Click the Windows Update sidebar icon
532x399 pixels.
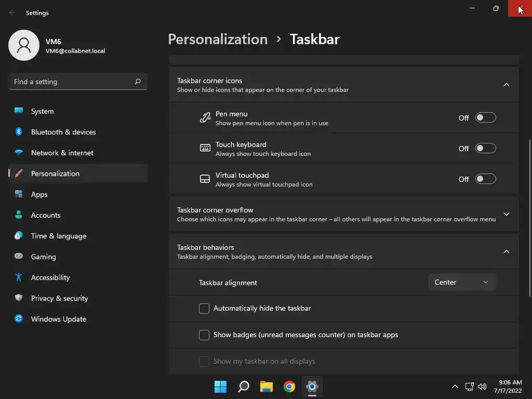[19, 319]
